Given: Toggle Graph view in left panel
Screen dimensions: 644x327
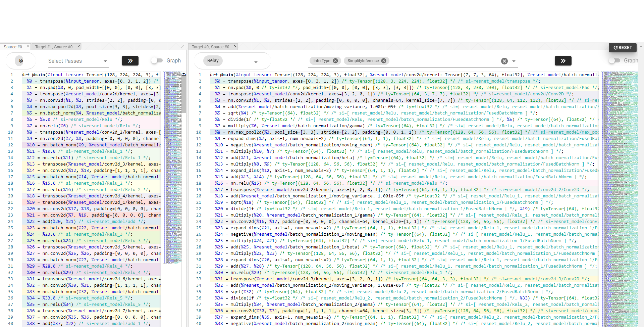Looking at the screenshot, I should tap(157, 60).
